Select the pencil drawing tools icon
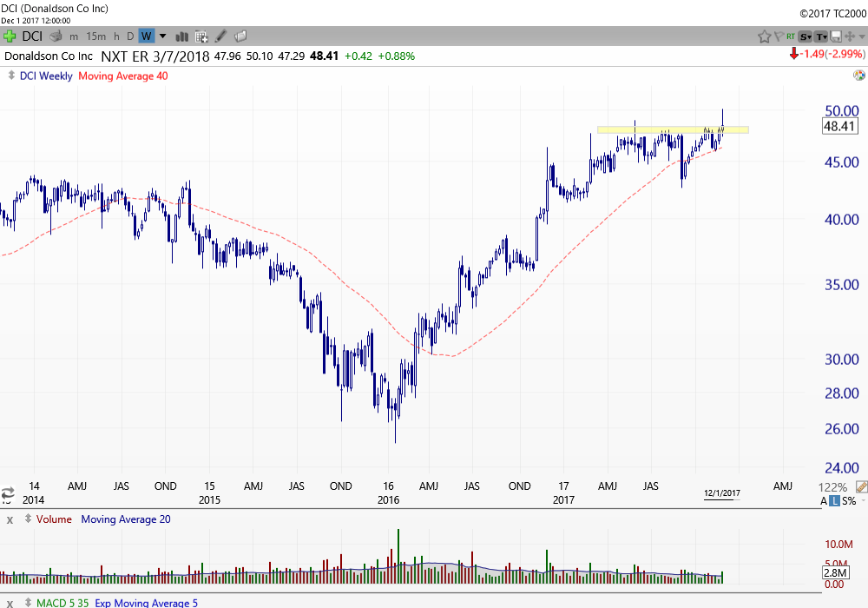Viewport: 868px width, 608px height. [x=221, y=36]
